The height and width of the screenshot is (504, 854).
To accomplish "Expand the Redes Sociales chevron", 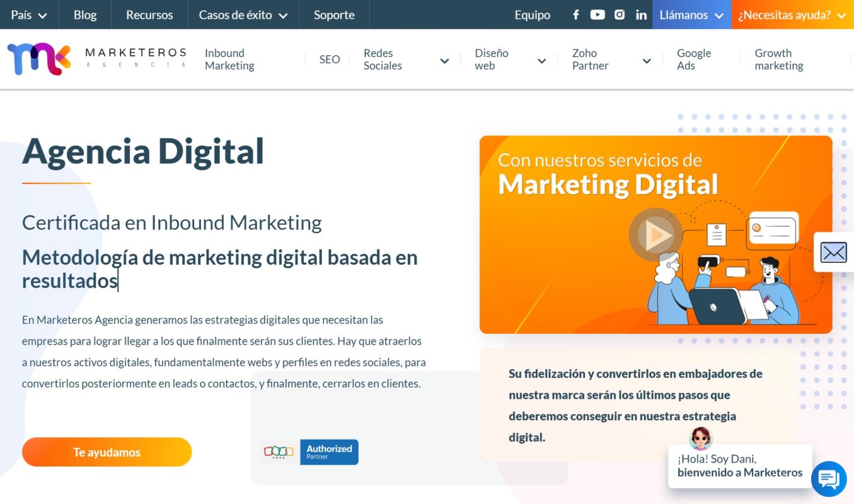I will pyautogui.click(x=444, y=61).
